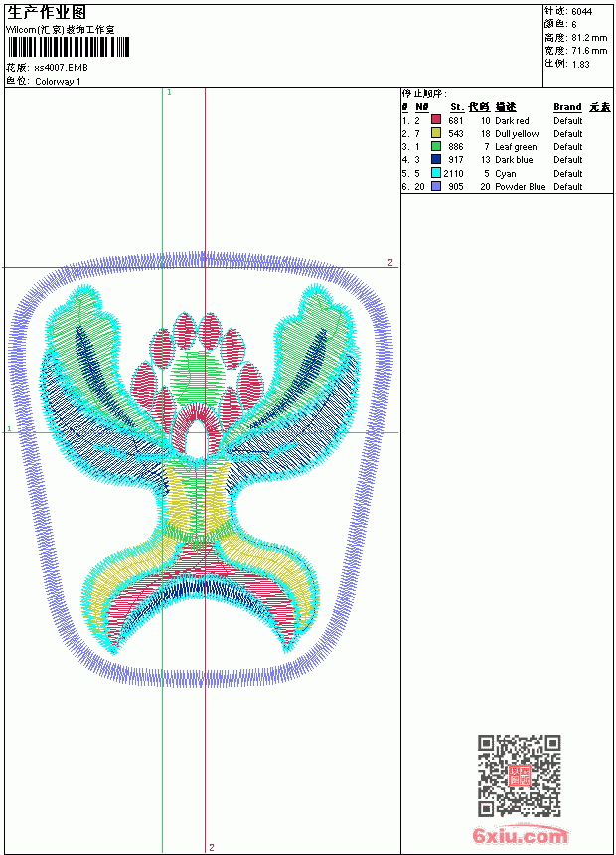Click the Powder Blue color swatch

[435, 186]
